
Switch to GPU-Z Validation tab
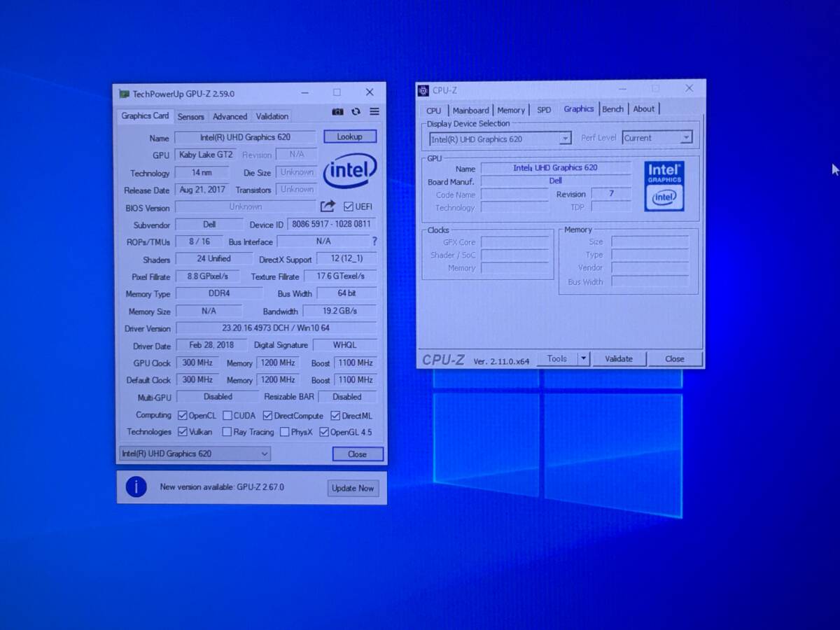click(272, 116)
